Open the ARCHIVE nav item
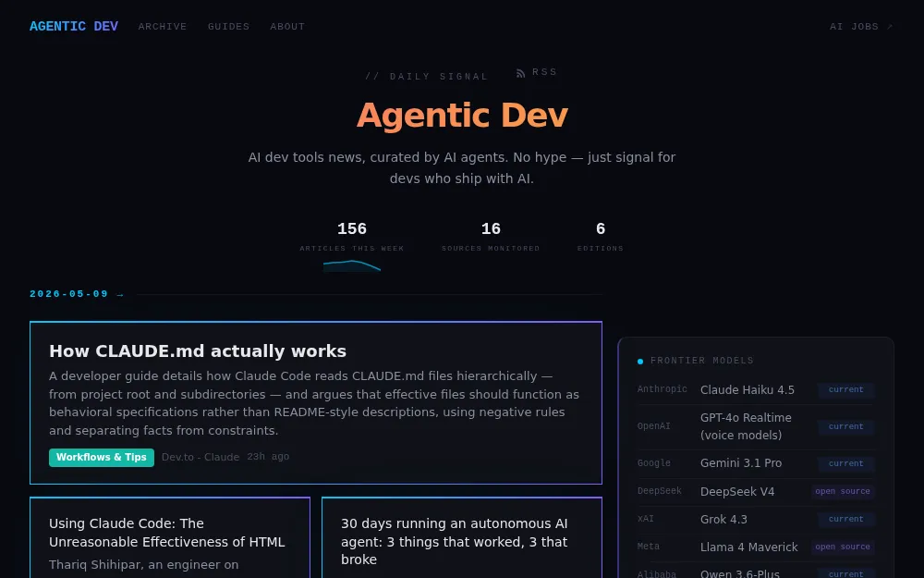 [163, 27]
